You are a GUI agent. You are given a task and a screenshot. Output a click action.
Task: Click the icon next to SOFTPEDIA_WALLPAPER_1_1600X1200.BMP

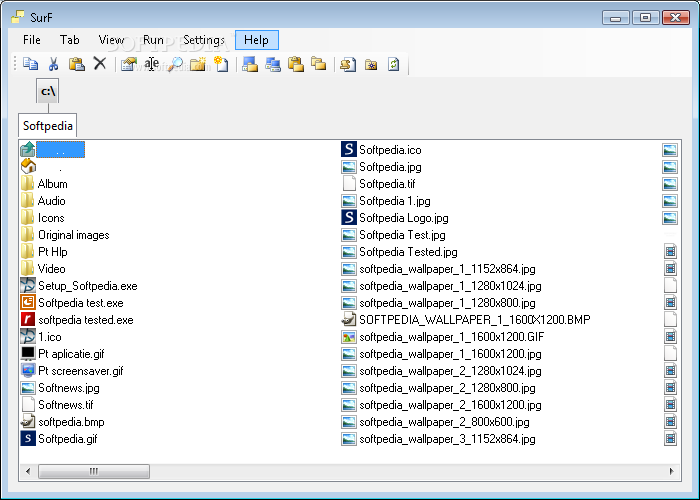pos(349,319)
